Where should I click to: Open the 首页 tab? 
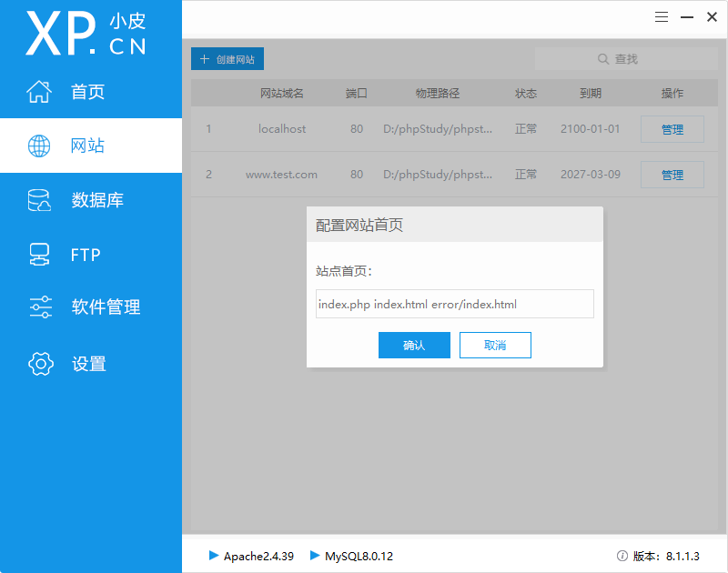point(91,91)
